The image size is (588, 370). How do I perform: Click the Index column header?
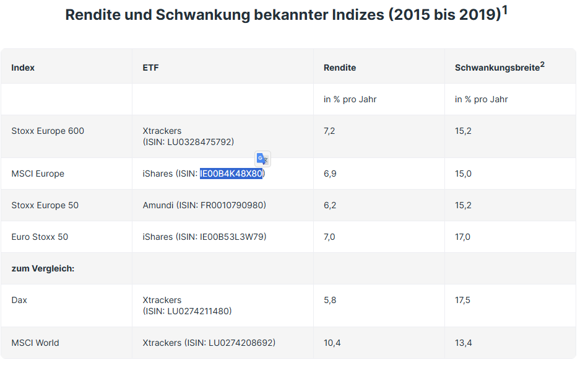(x=23, y=68)
